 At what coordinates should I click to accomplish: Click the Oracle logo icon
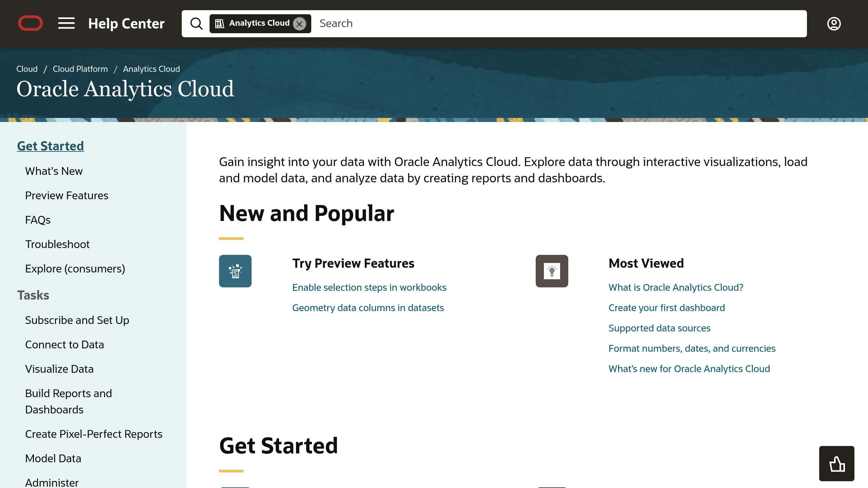(31, 23)
